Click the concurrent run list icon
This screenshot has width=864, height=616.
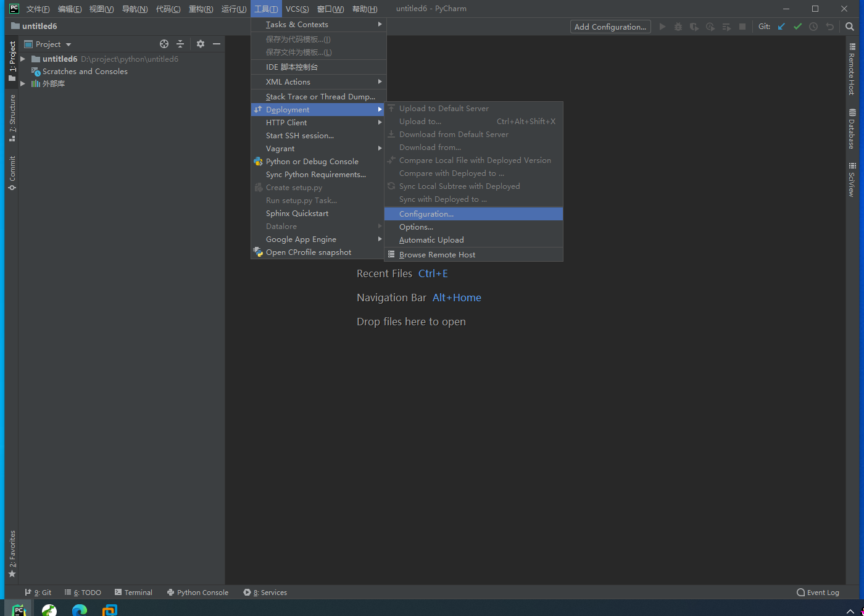(x=726, y=27)
